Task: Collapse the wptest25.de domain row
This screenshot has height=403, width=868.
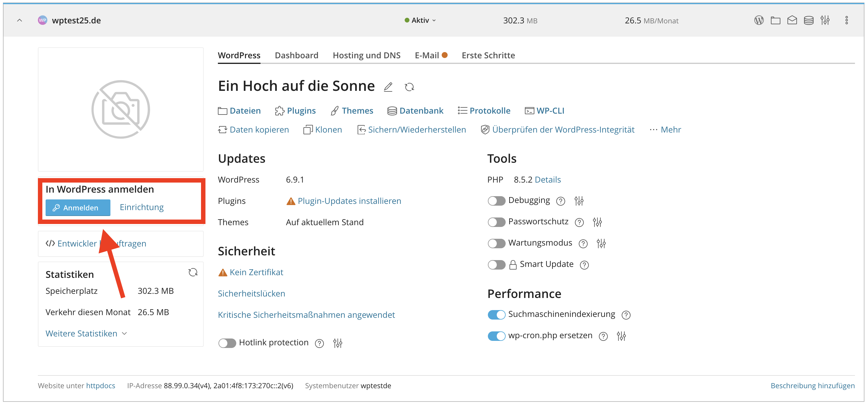Action: [20, 20]
